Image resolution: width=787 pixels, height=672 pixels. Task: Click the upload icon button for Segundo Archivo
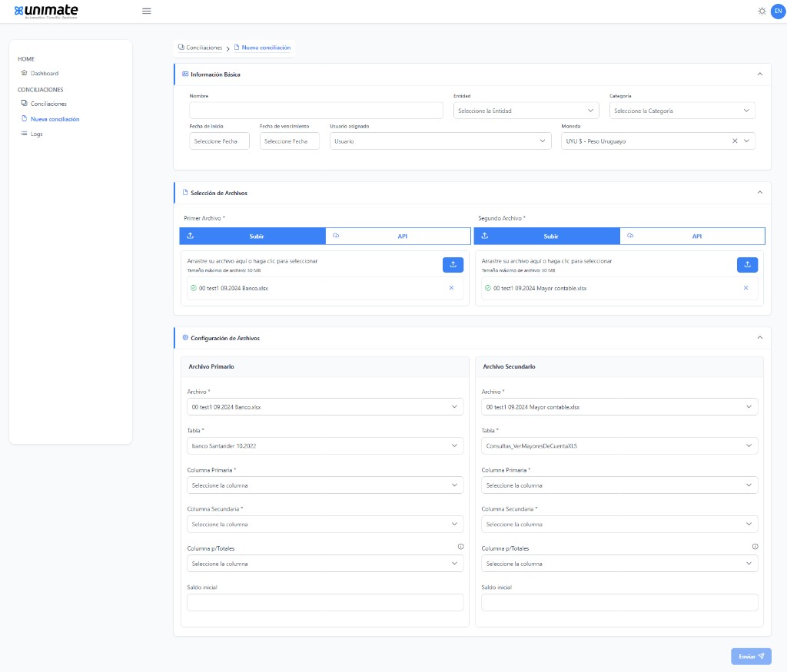point(747,265)
